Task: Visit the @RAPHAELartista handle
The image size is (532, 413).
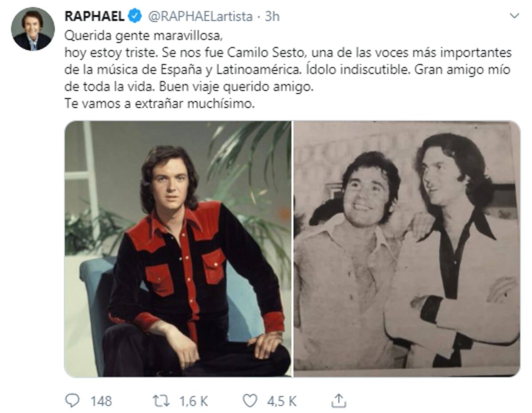Action: (x=199, y=17)
